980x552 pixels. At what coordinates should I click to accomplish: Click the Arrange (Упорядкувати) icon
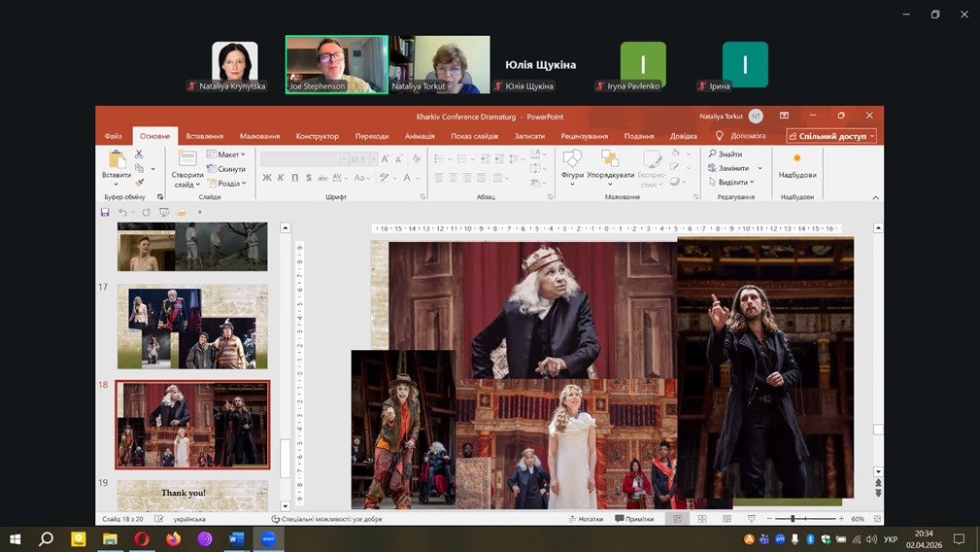tap(610, 160)
